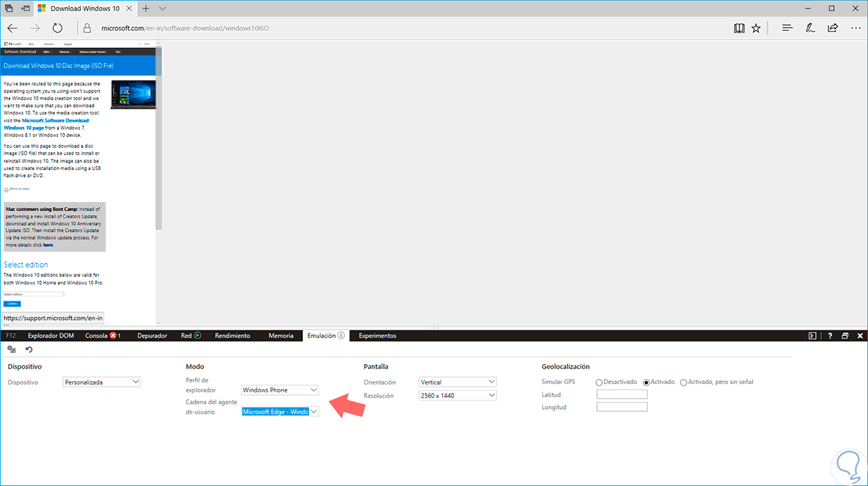Open Edge Settings and more ellipsis
Viewport: 868px width, 486px height.
point(855,28)
